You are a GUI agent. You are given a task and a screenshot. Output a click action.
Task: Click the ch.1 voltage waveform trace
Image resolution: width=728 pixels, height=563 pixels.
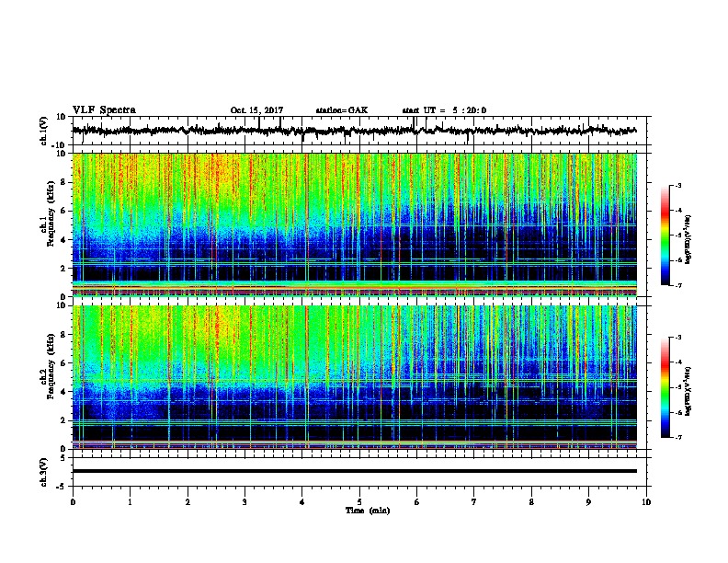[x=354, y=131]
